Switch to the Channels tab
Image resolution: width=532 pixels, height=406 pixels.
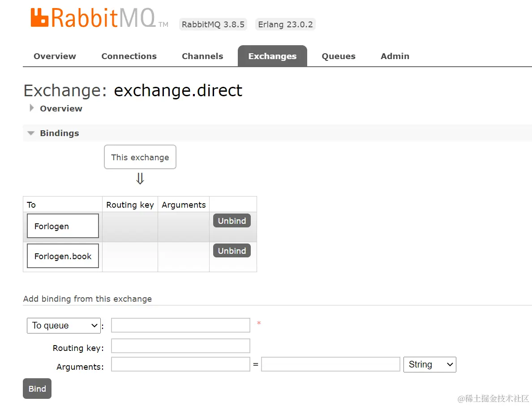click(202, 56)
